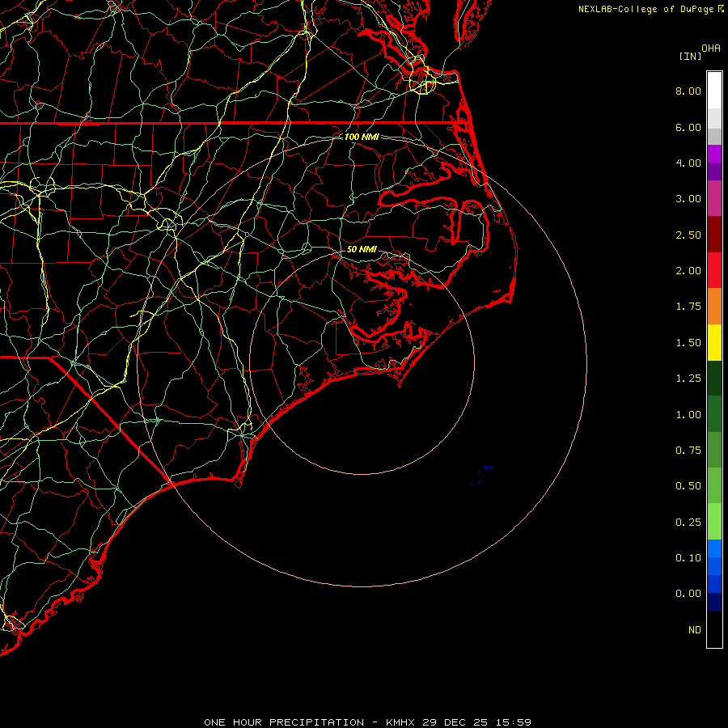
Task: Click the 50 NMI range ring label
Action: click(362, 249)
